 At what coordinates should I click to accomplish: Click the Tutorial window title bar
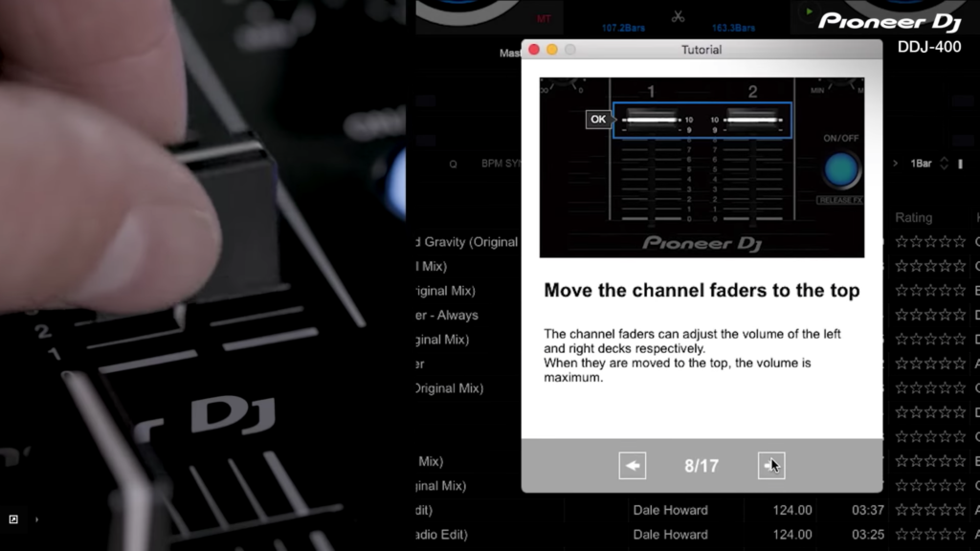pos(701,50)
